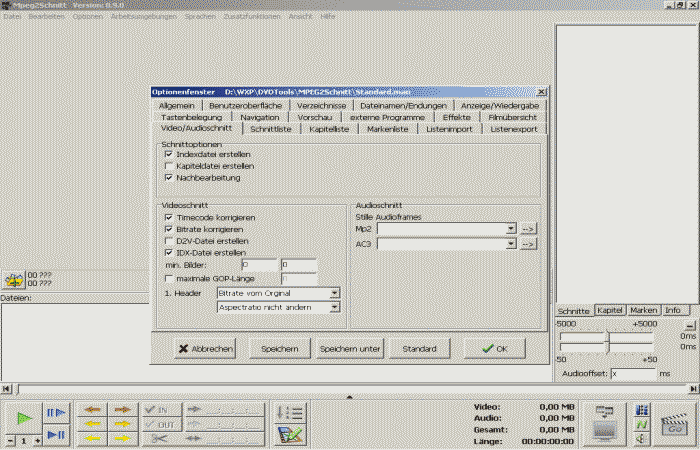
Task: Uncheck Timecode korrigieren option
Action: point(168,217)
